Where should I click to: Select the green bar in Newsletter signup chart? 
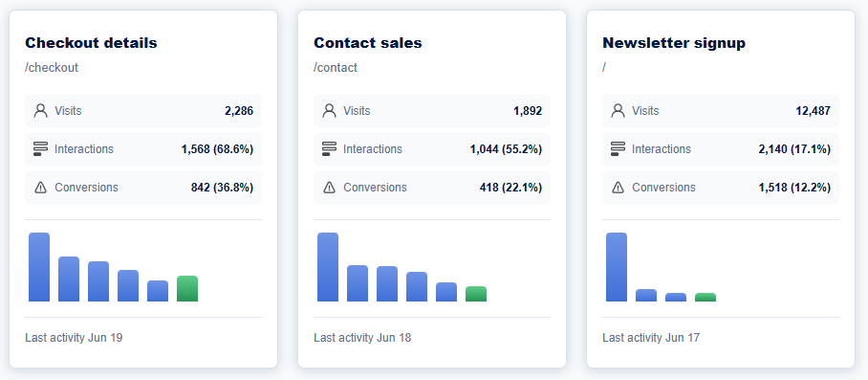[705, 298]
